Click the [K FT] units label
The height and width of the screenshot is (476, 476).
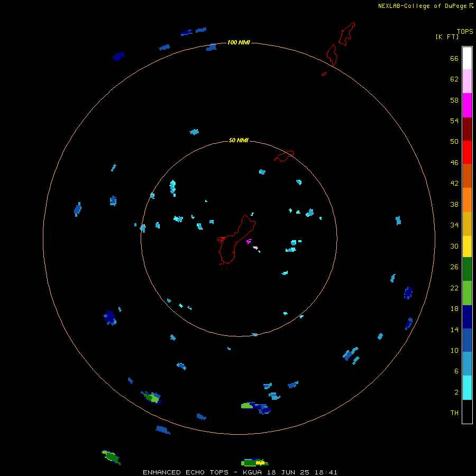[447, 36]
